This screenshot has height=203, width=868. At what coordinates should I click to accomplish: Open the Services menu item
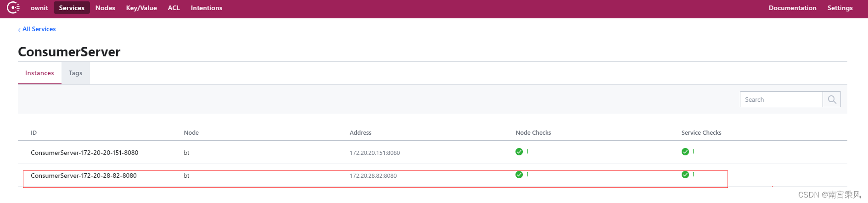tap(72, 8)
